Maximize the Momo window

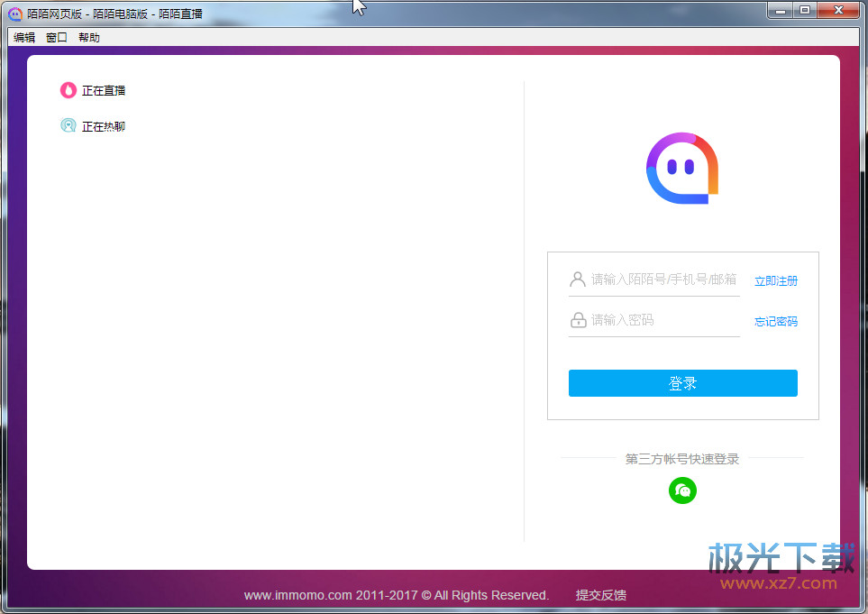coord(805,10)
